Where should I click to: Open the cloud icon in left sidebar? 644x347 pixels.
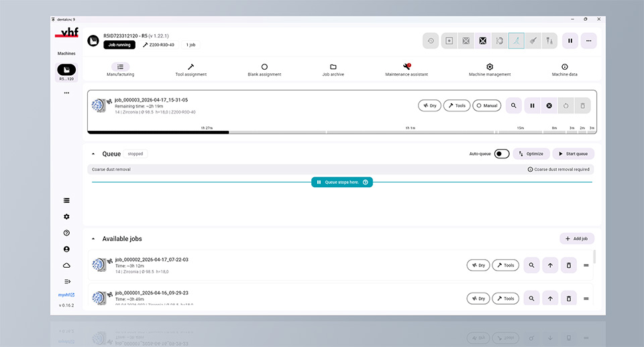66,266
